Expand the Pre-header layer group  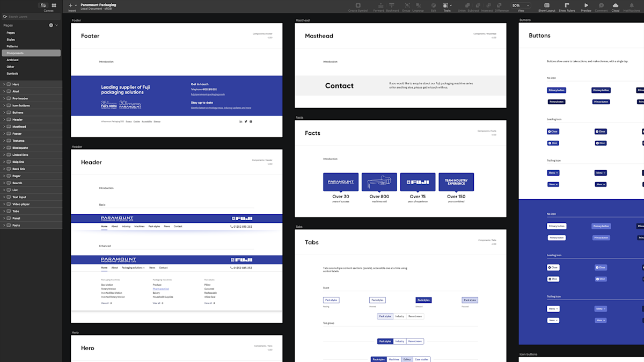[x=4, y=98]
